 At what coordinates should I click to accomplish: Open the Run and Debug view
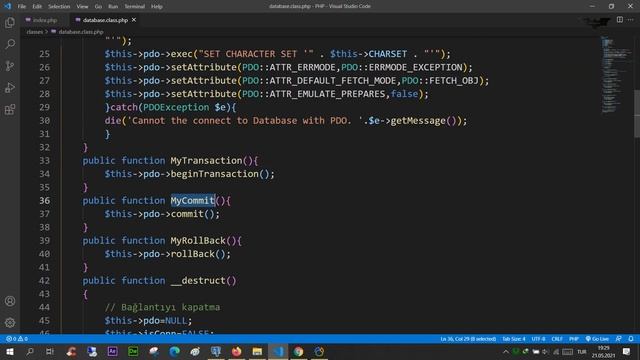click(x=10, y=87)
